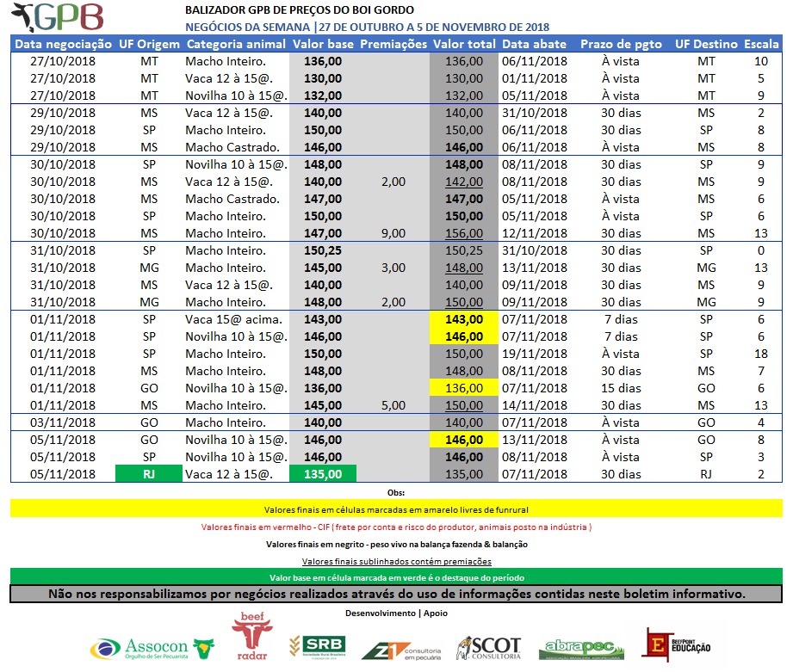793x672 pixels.
Task: Click the green 'destaque do período' legend bar
Action: click(396, 577)
